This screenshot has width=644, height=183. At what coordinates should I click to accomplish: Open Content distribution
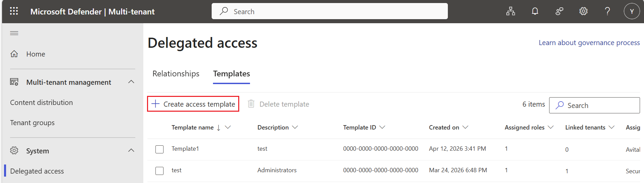click(x=41, y=103)
